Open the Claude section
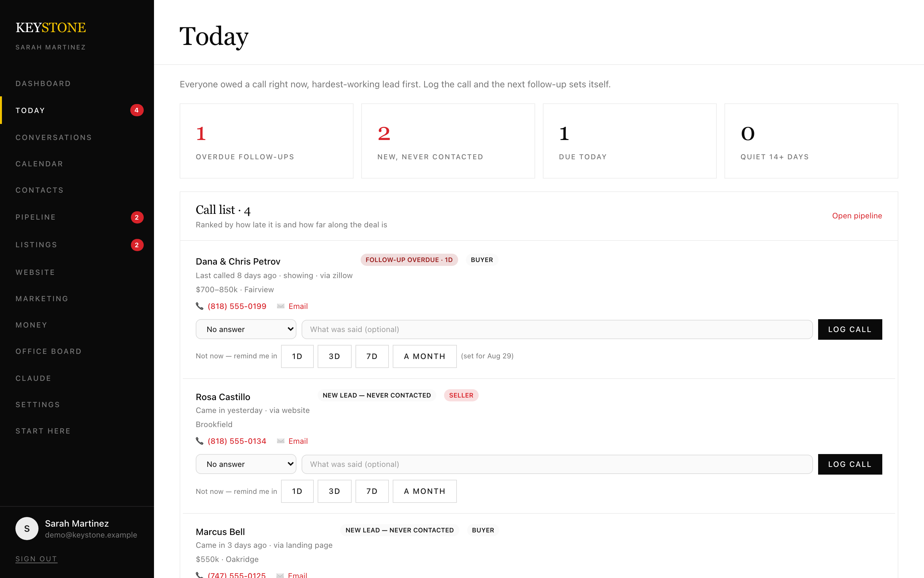The image size is (924, 578). (33, 379)
